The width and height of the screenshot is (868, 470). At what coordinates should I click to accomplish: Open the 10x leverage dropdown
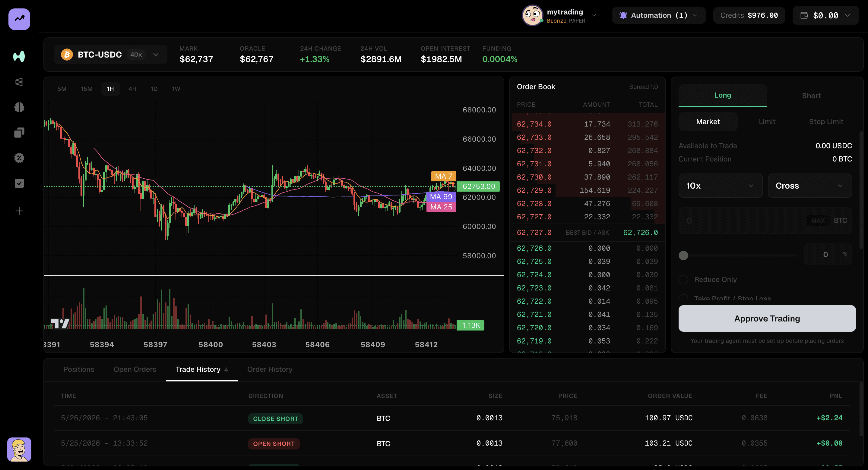[721, 186]
